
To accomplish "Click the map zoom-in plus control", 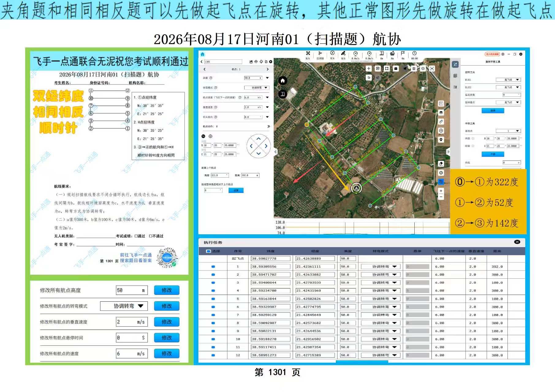I will (x=441, y=191).
